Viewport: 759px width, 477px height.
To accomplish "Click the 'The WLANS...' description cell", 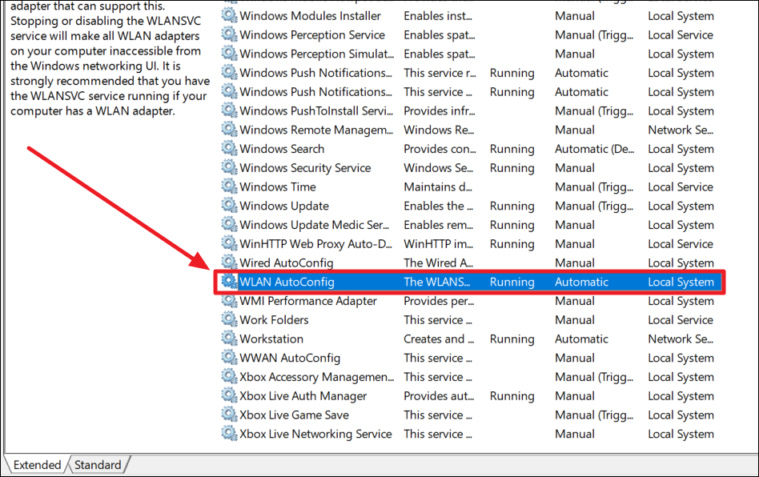I will click(437, 282).
